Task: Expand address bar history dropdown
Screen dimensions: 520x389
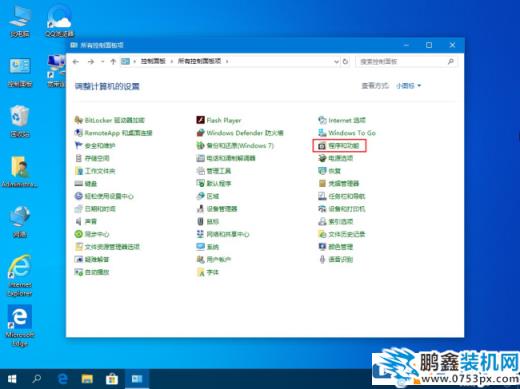Action: [x=336, y=61]
